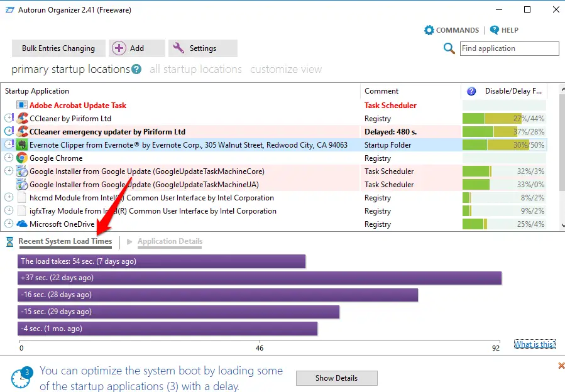
Task: Select the 'Microsoft OneDrive' row text
Action: pos(62,224)
